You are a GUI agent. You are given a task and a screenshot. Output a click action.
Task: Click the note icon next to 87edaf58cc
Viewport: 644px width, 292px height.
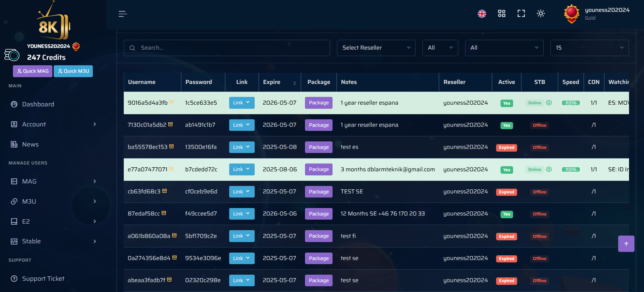tap(164, 213)
